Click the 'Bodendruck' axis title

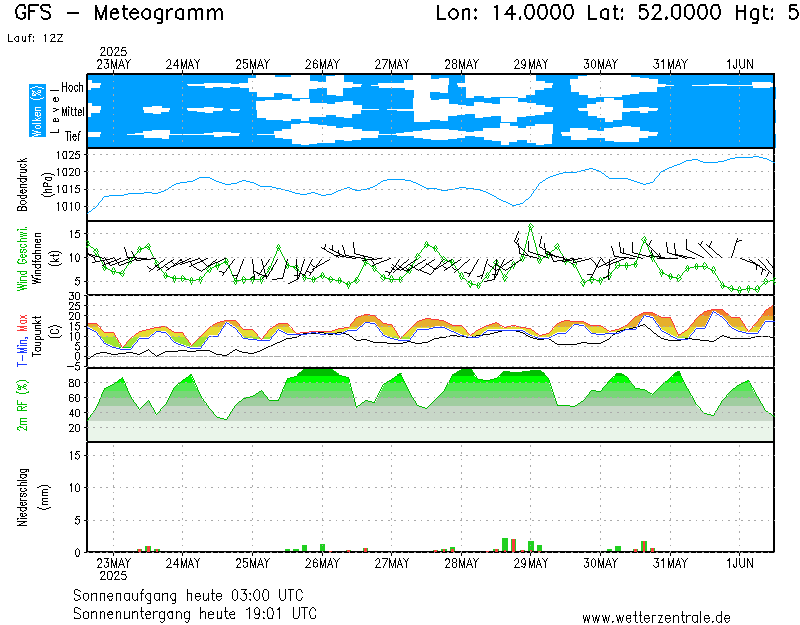click(22, 184)
